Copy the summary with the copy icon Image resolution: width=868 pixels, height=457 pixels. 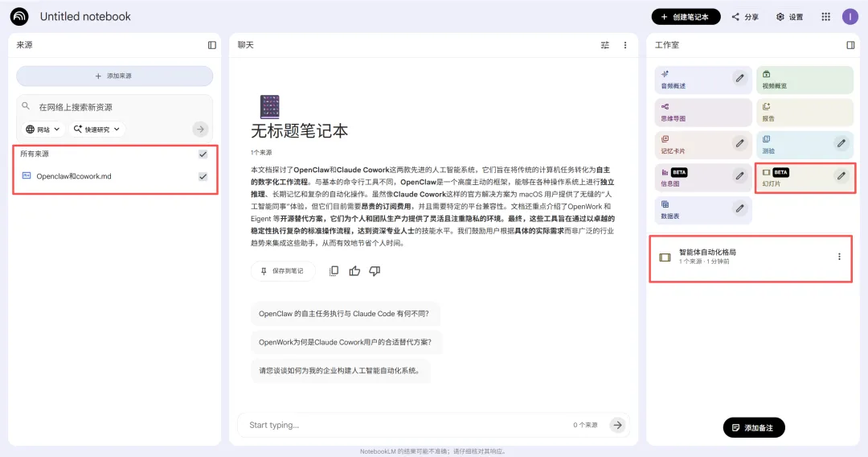[334, 271]
